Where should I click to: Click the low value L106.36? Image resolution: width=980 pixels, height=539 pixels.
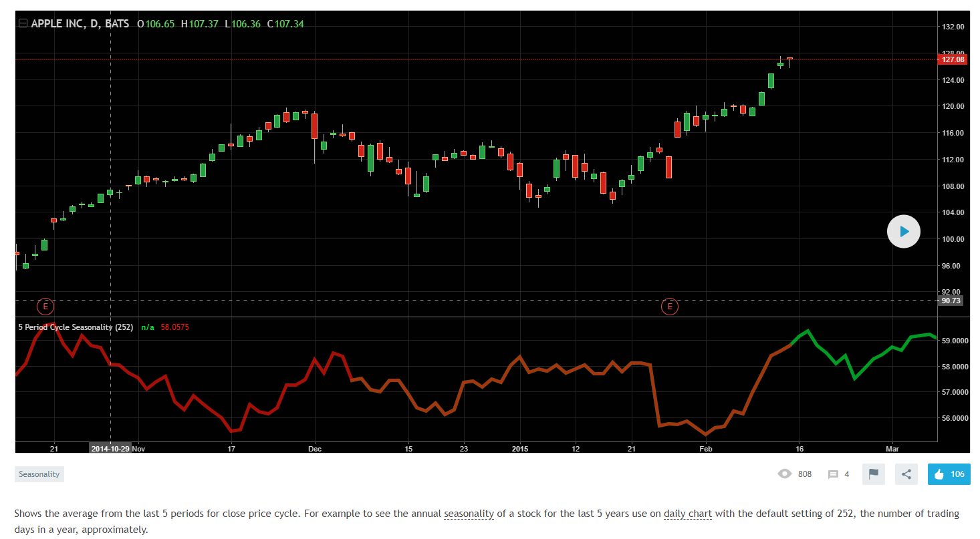[243, 24]
